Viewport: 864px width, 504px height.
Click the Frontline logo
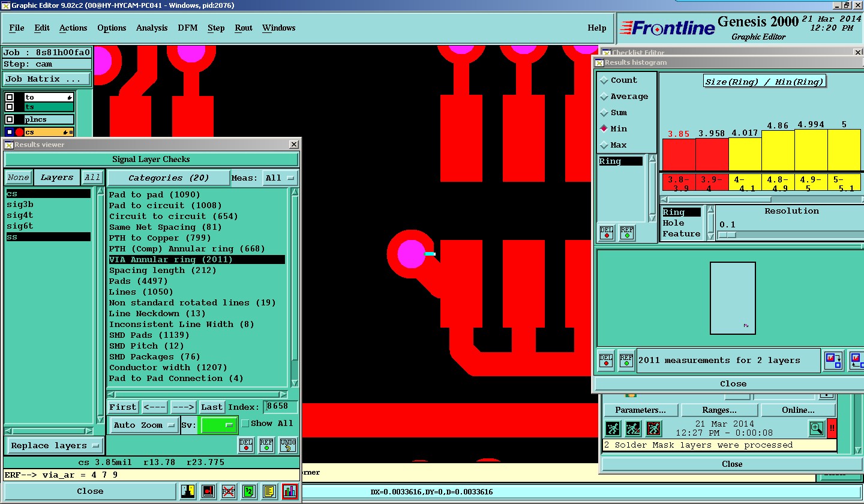click(x=668, y=28)
